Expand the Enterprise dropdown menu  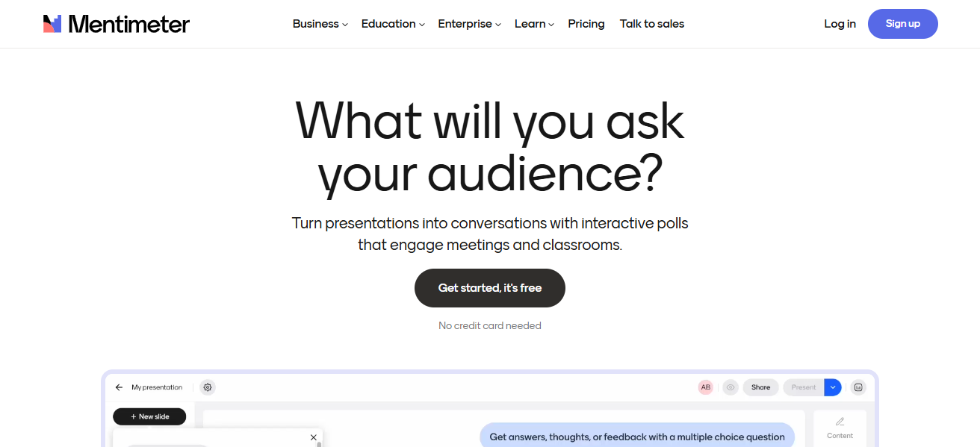click(470, 24)
